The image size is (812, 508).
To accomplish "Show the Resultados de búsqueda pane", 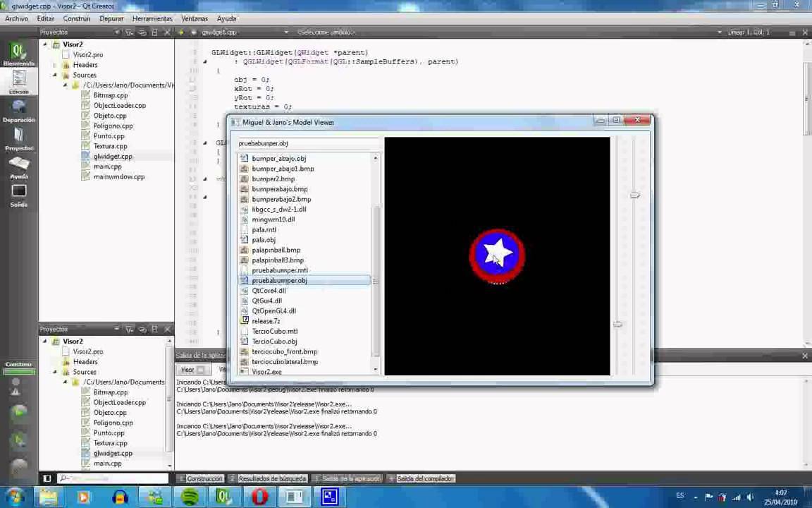I will coord(269,478).
